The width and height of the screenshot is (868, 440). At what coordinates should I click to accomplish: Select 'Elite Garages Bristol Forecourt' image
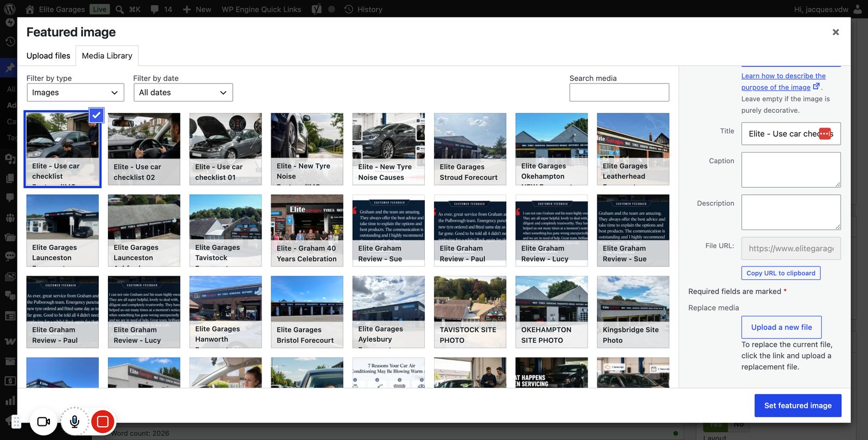coord(307,312)
